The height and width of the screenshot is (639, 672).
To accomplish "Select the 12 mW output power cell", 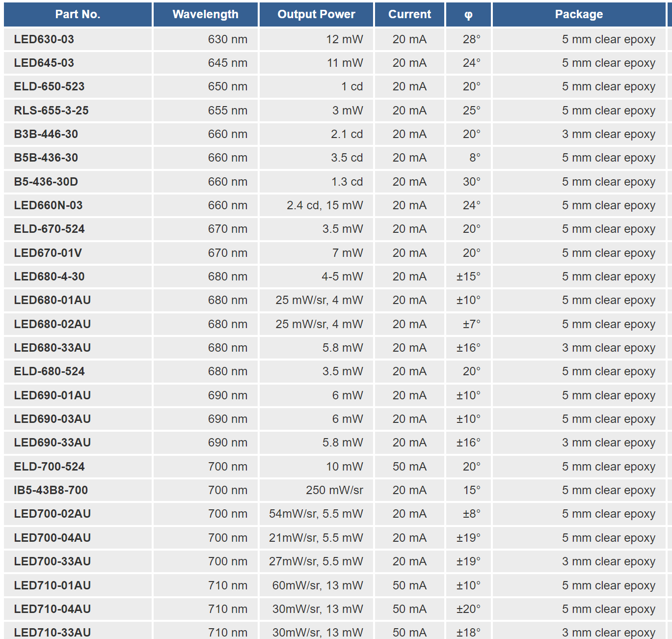I will [x=316, y=39].
